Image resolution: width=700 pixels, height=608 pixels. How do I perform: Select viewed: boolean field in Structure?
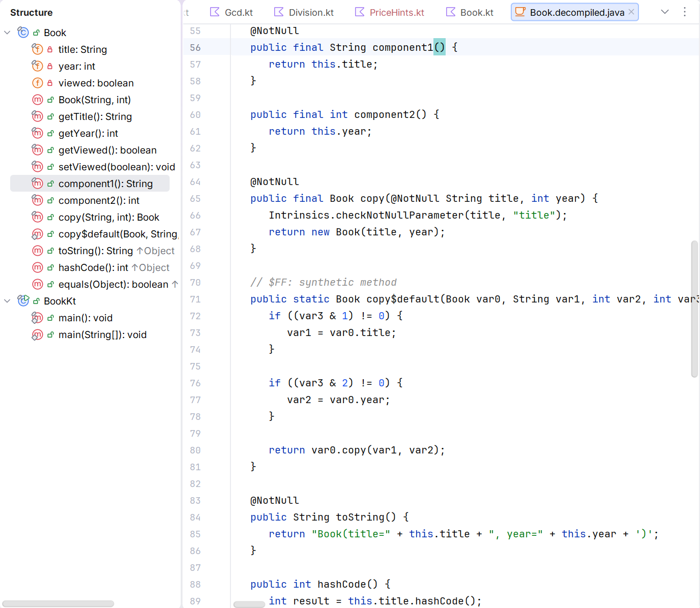[96, 83]
